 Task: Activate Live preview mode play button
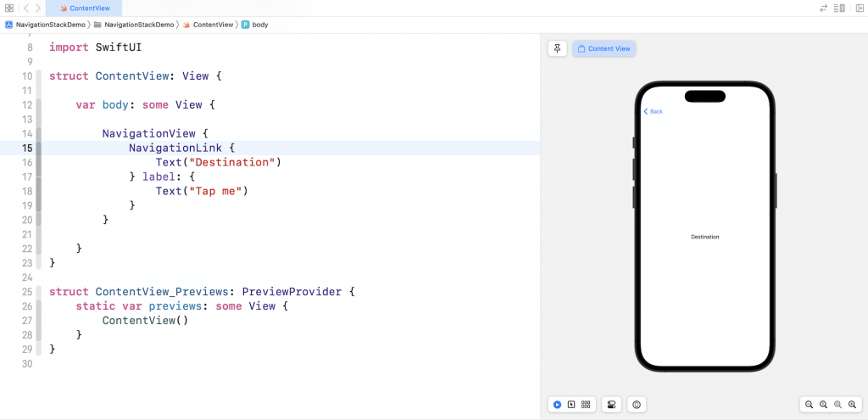(x=557, y=405)
